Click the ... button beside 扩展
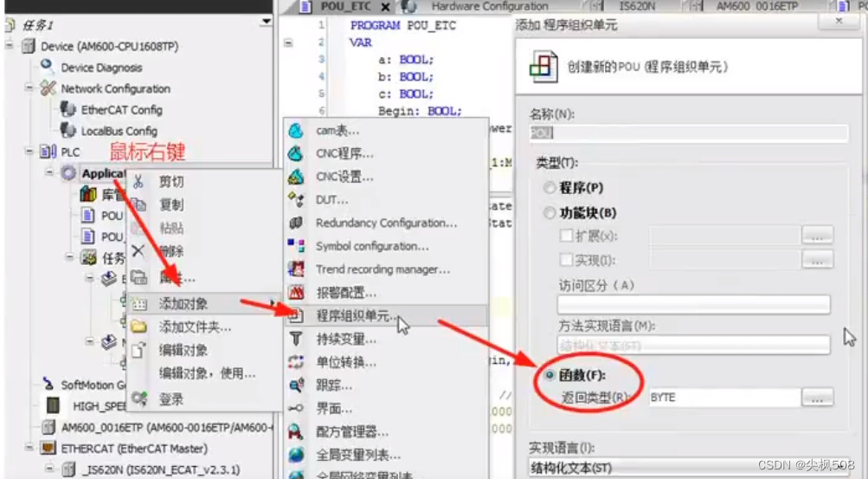868x479 pixels. click(817, 236)
